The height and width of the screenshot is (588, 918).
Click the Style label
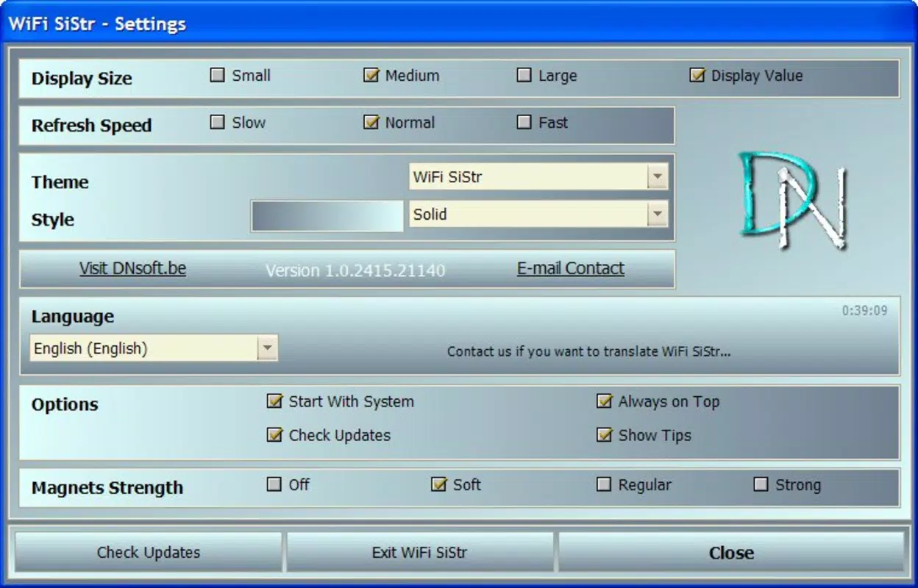pyautogui.click(x=52, y=220)
